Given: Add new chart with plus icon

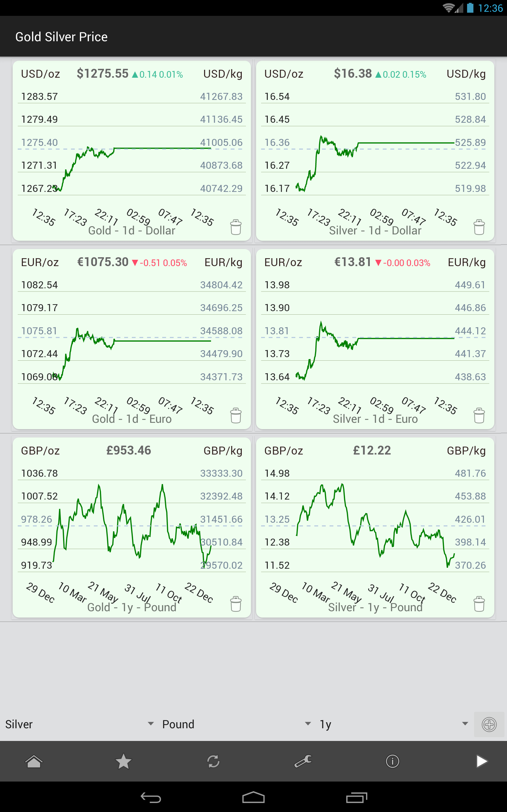Looking at the screenshot, I should [x=489, y=724].
